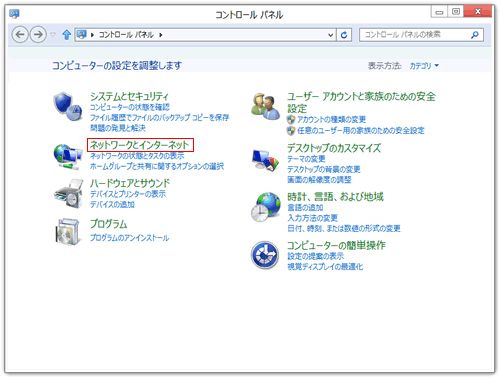Screen dimensions: 500x378
Task: Open アカウントの種類の変更 link
Action: 331,120
